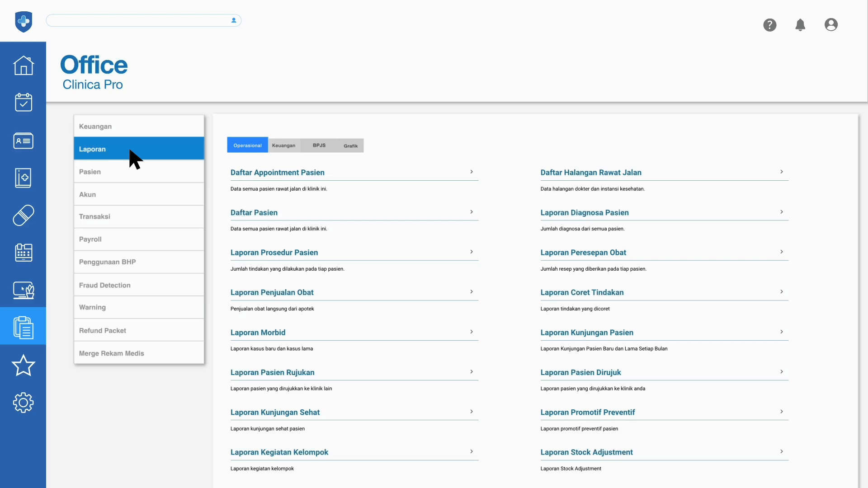868x488 pixels.
Task: Open the medical record book icon
Action: pyautogui.click(x=23, y=178)
